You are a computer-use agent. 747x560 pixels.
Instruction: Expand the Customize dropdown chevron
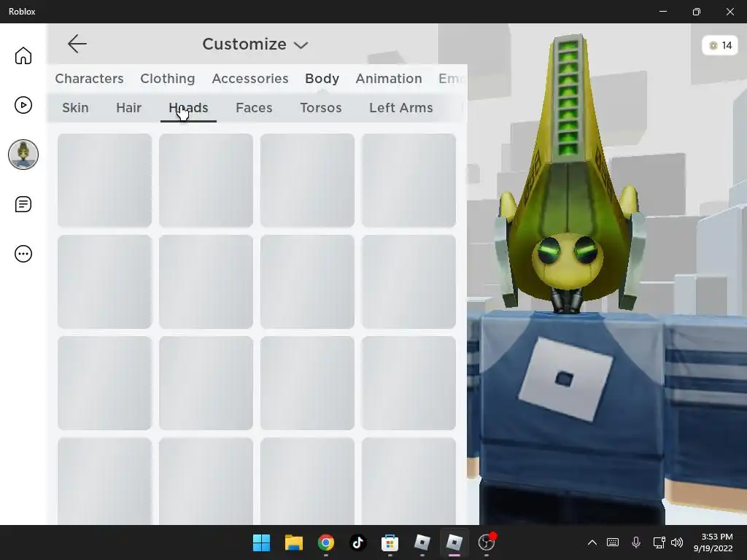[x=301, y=45]
